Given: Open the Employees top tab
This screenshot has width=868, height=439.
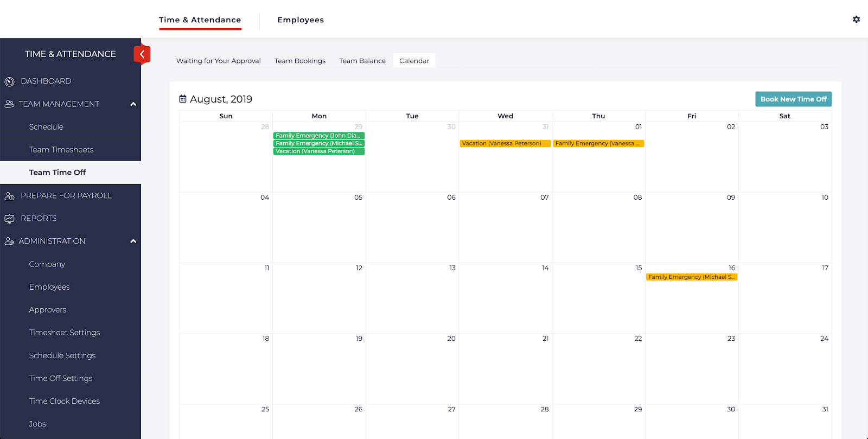Looking at the screenshot, I should [301, 20].
